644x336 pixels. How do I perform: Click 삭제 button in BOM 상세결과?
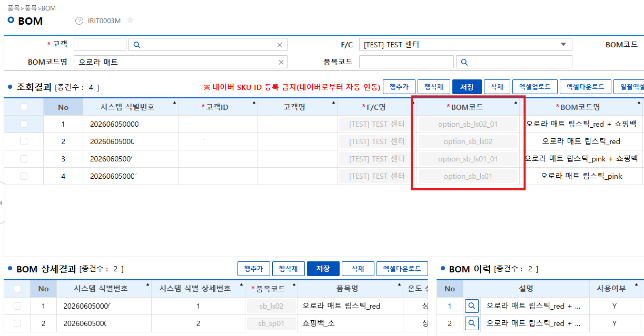point(358,269)
